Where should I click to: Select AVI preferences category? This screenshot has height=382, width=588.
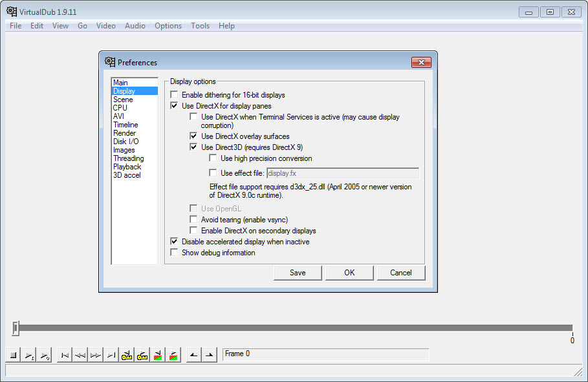point(135,116)
